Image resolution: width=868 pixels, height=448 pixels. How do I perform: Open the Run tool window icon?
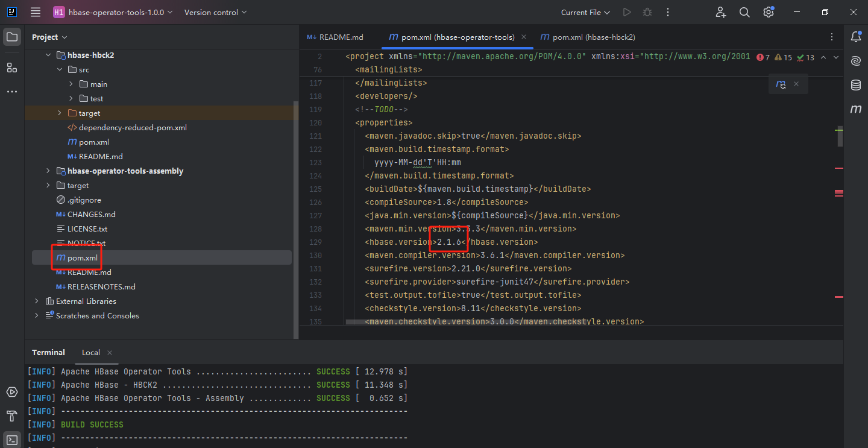[x=11, y=392]
